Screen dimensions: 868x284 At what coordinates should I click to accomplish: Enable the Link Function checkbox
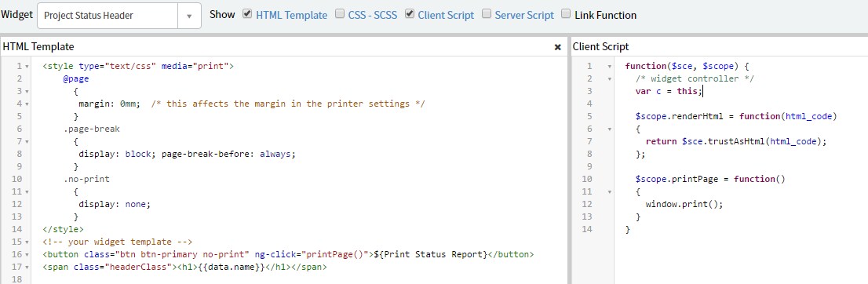[566, 14]
